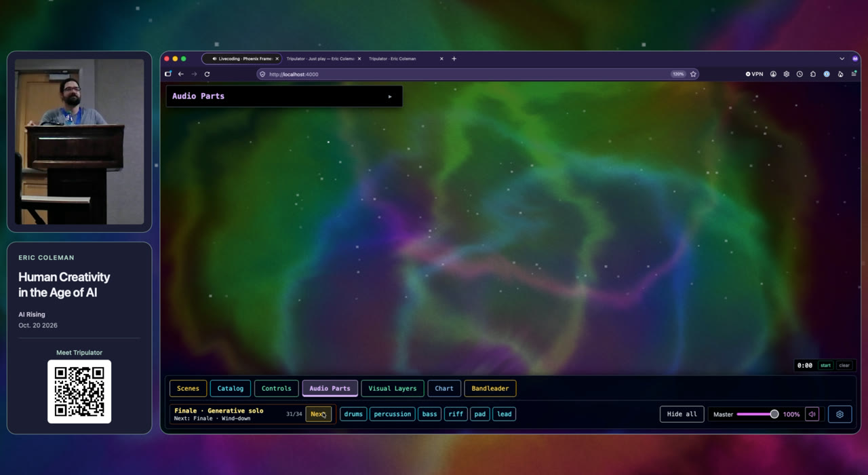Viewport: 868px width, 475px height.
Task: Click the speaker webcam video thumbnail
Action: coord(79,141)
